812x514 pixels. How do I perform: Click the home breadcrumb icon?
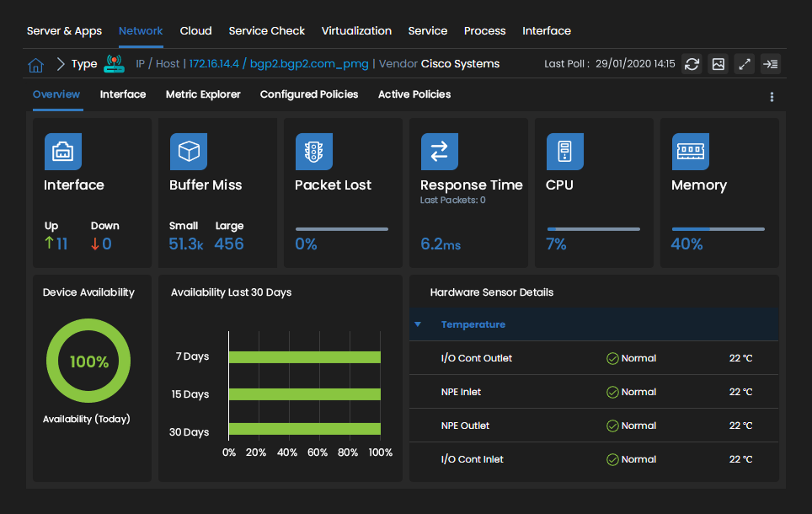pyautogui.click(x=35, y=63)
